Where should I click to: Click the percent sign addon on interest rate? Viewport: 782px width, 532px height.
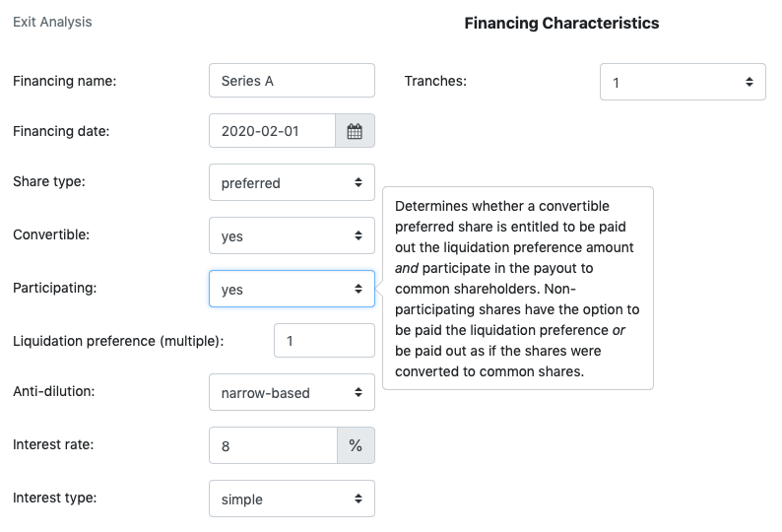coord(356,445)
